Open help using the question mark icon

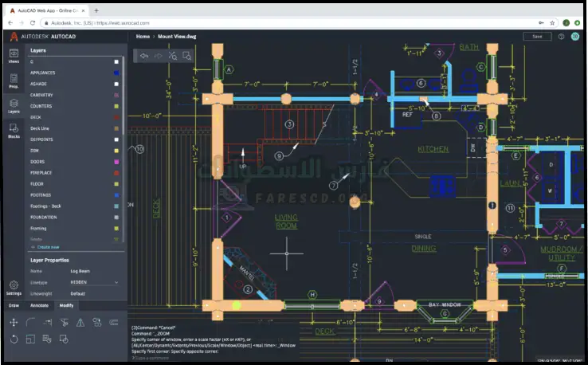(561, 37)
